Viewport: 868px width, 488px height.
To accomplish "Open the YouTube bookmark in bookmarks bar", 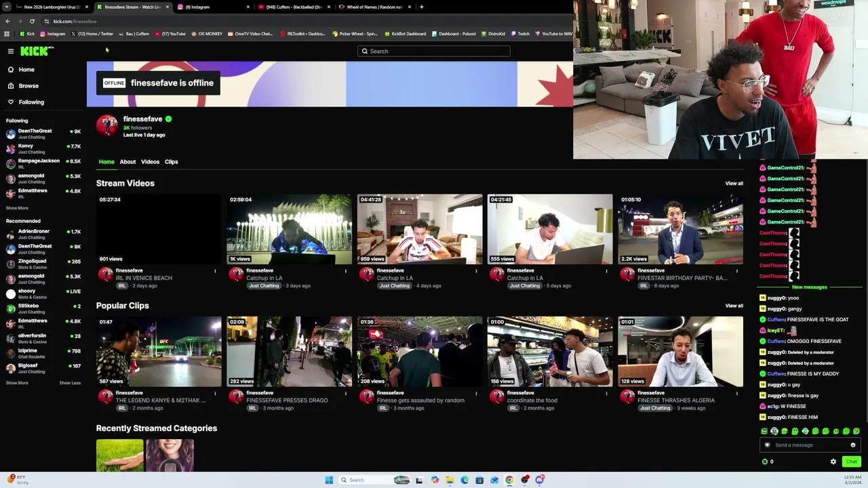I will pyautogui.click(x=170, y=34).
